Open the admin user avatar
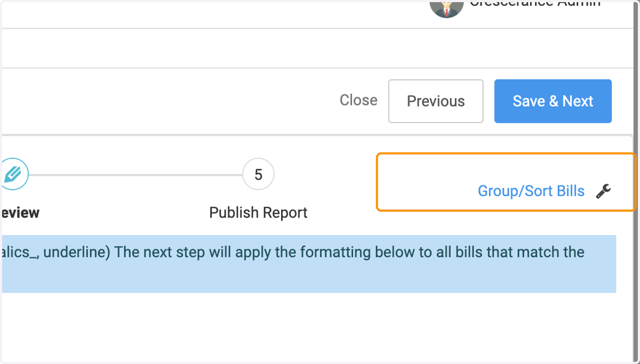This screenshot has width=640, height=364. (x=446, y=8)
